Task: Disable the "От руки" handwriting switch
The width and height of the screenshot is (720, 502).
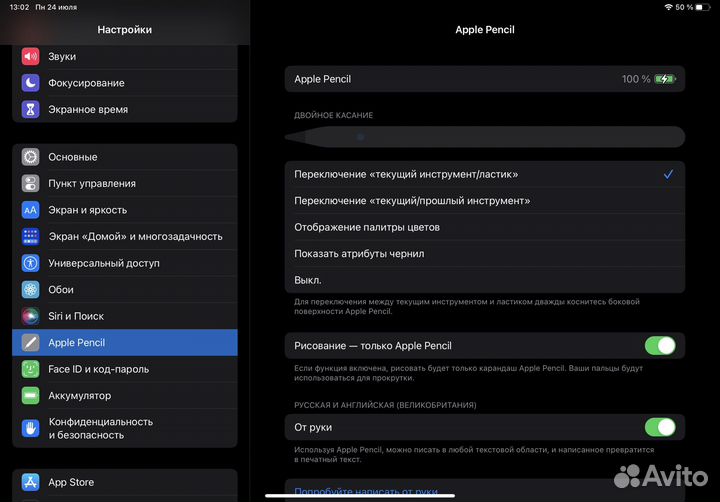Action: [x=660, y=428]
